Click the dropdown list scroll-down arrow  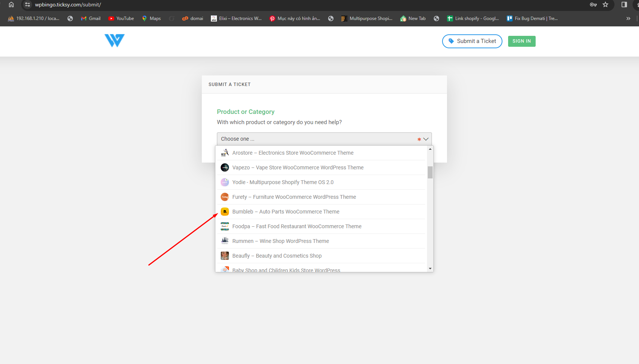click(x=430, y=269)
